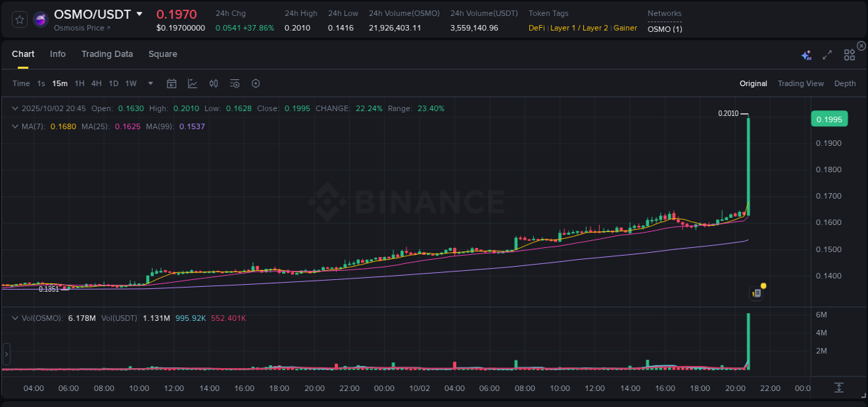Open chart settings hexagon icon

[256, 83]
